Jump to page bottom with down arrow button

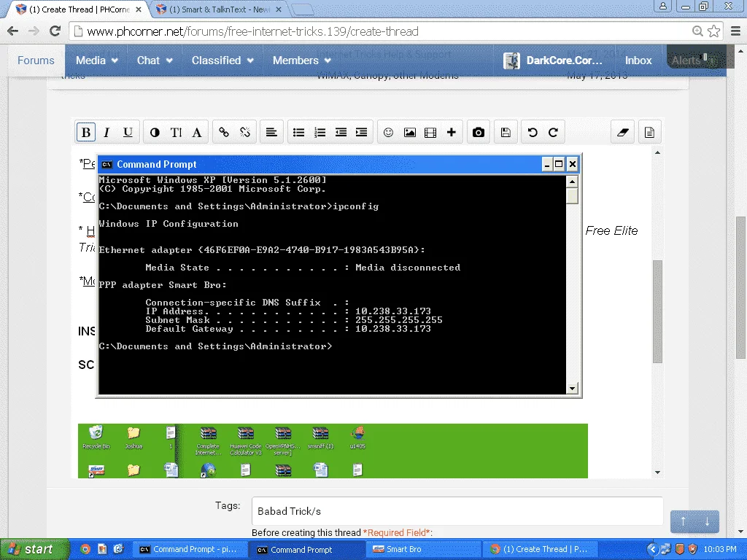click(x=707, y=521)
